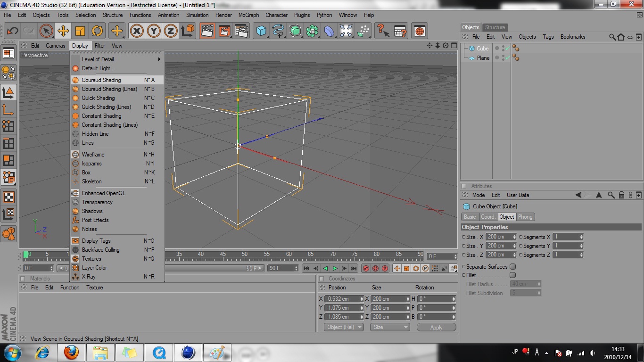Open the Render Settings
Image resolution: width=644 pixels, height=362 pixels.
pos(241,31)
